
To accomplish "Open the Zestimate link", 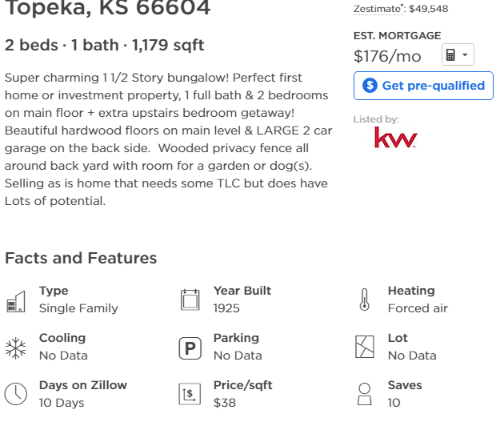I will pyautogui.click(x=378, y=9).
